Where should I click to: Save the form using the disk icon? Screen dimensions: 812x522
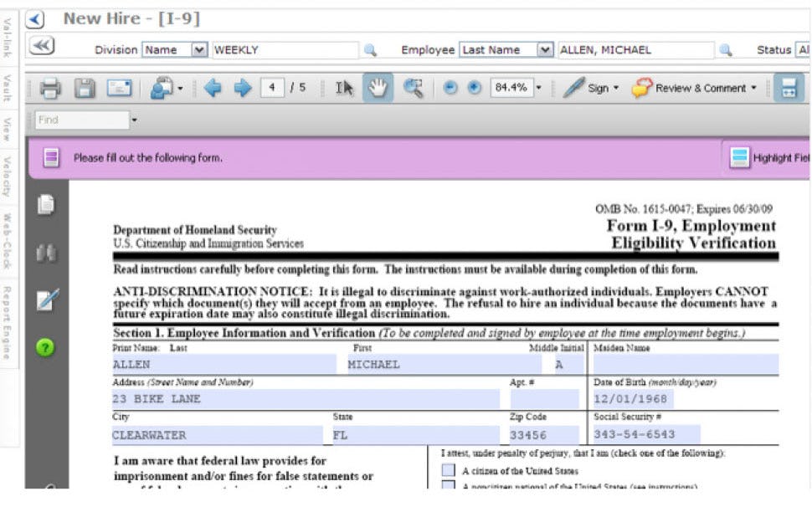(84, 89)
